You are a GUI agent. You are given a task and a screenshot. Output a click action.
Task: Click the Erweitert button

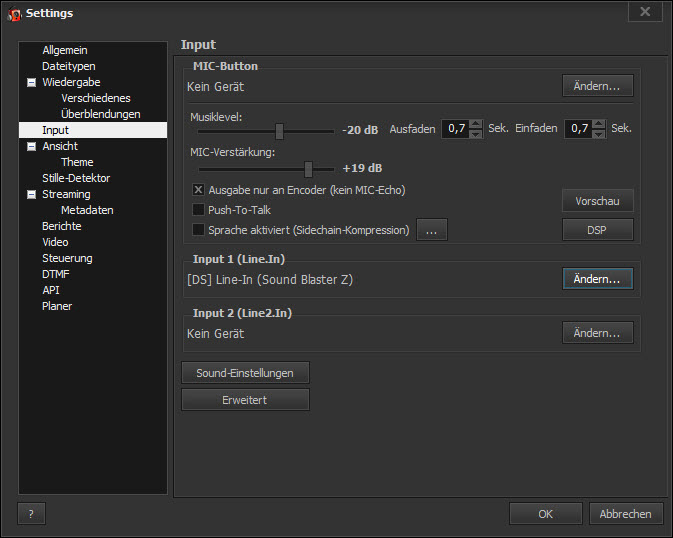(x=245, y=400)
